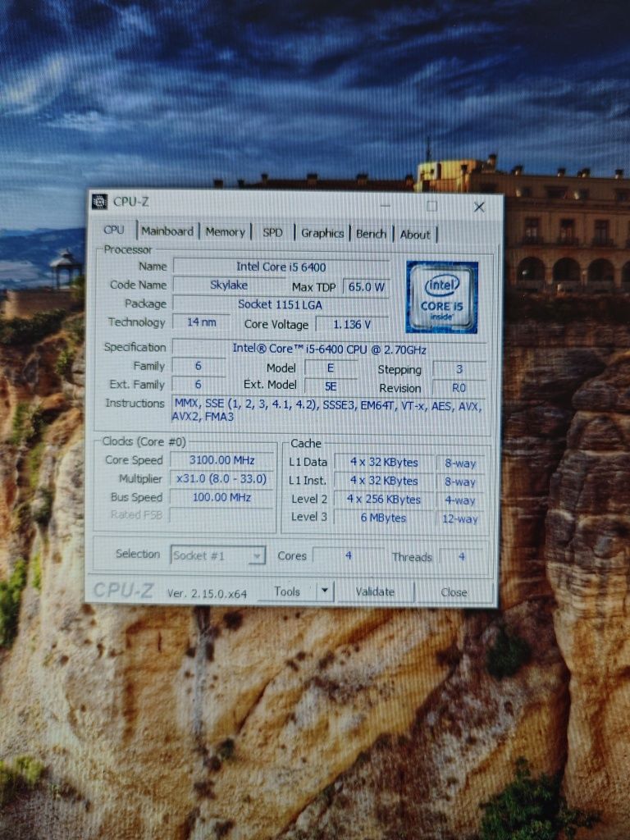630x840 pixels.
Task: Click the Core Speed value 3100.00 MHz
Action: point(221,460)
